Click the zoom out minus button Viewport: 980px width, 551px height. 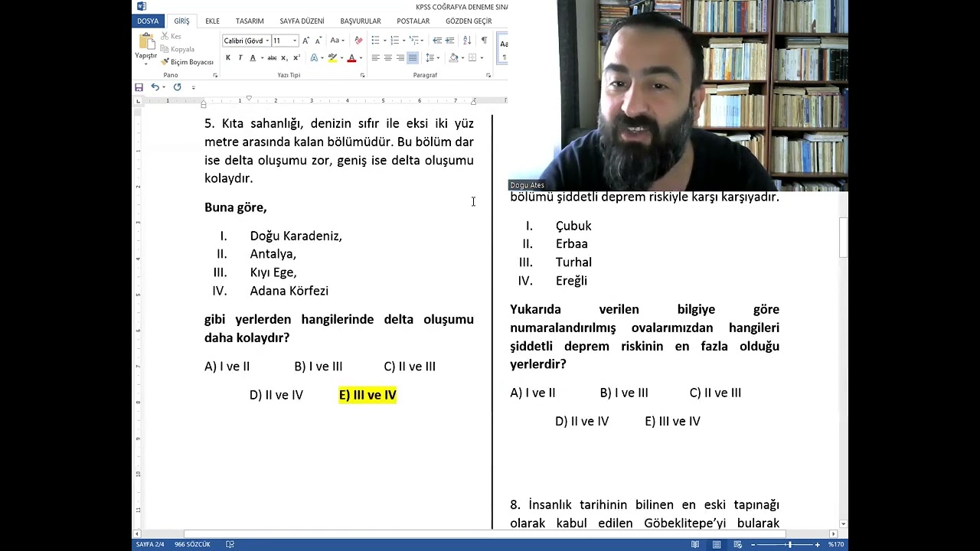(753, 544)
